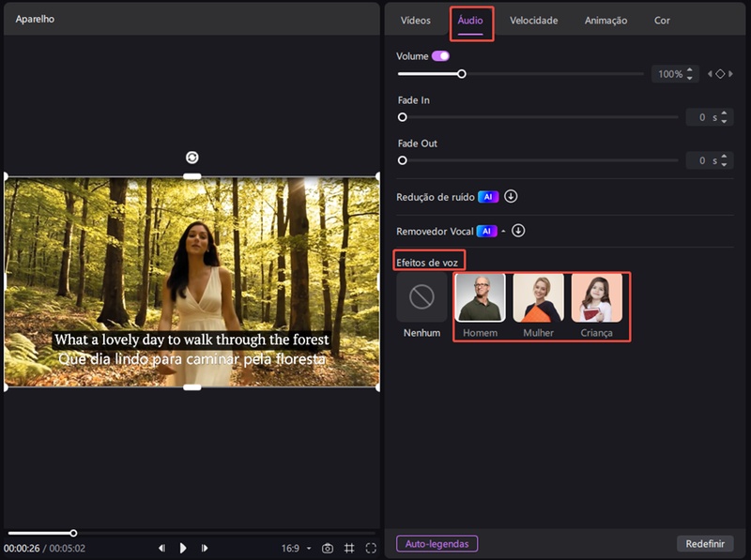Viewport: 751px width, 560px height.
Task: Expand the Removedor Vocal options arrow
Action: click(x=503, y=231)
